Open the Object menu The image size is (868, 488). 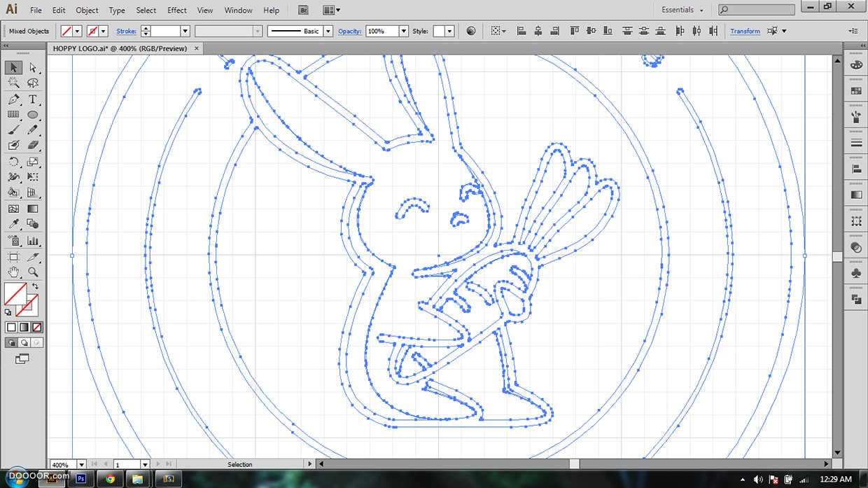[87, 11]
